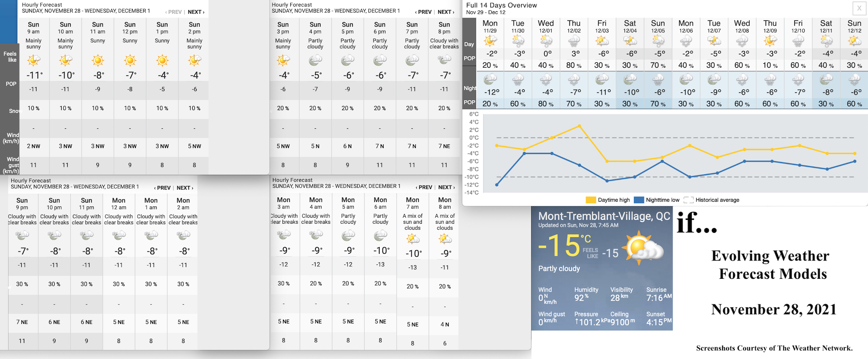Click the Mon 11/29 nighttime low chart point
This screenshot has width=868, height=359.
pos(497,185)
